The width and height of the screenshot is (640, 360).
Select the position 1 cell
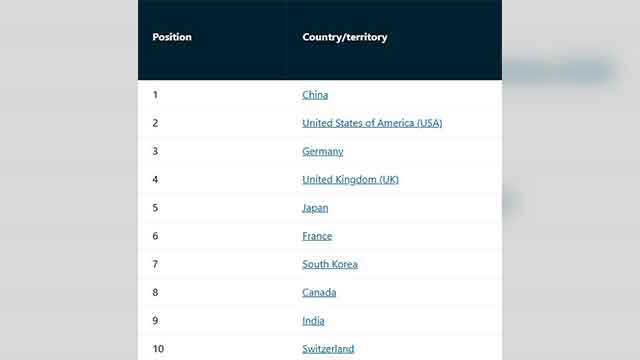point(155,95)
